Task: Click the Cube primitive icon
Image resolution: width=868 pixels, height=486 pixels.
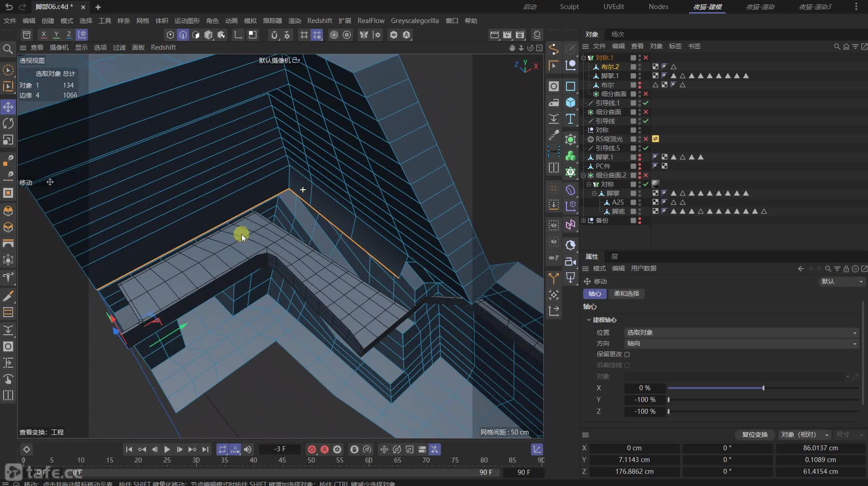Action: pos(571,103)
